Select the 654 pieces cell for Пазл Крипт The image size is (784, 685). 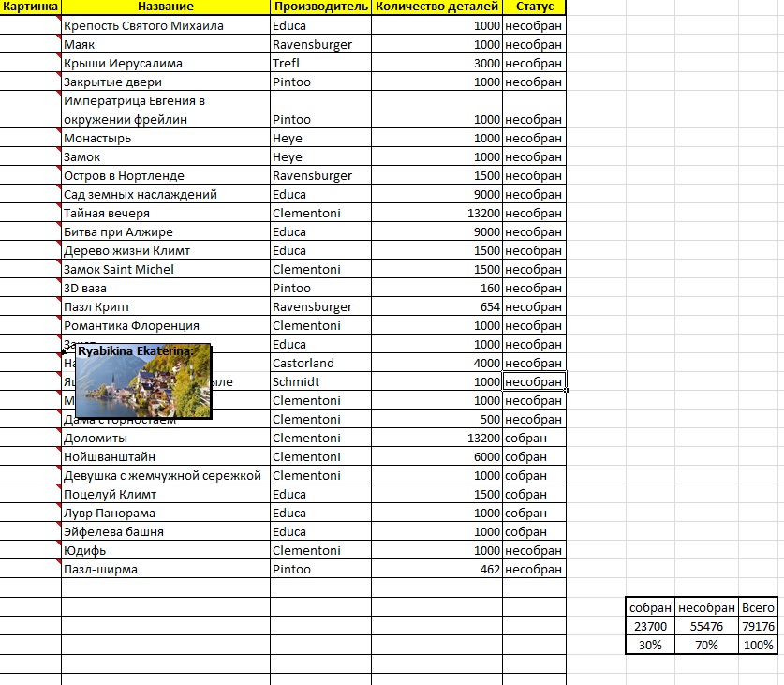coord(436,306)
